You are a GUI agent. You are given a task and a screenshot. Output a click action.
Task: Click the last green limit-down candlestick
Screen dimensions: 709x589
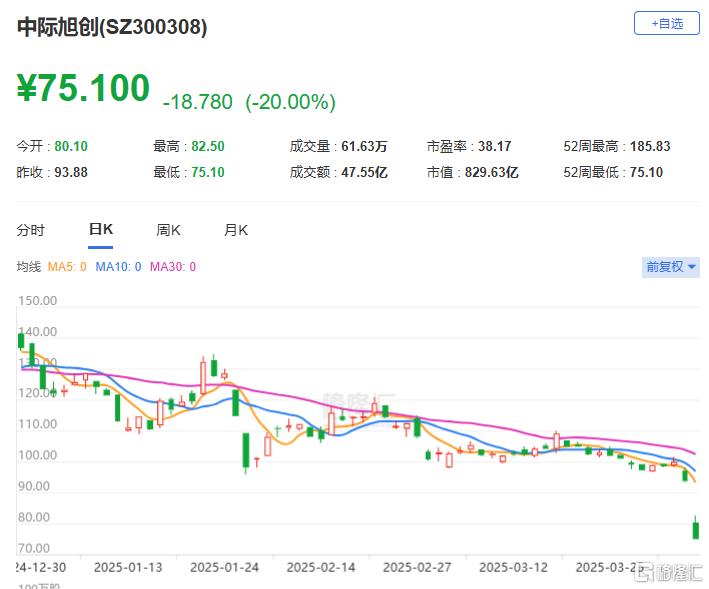[x=695, y=530]
